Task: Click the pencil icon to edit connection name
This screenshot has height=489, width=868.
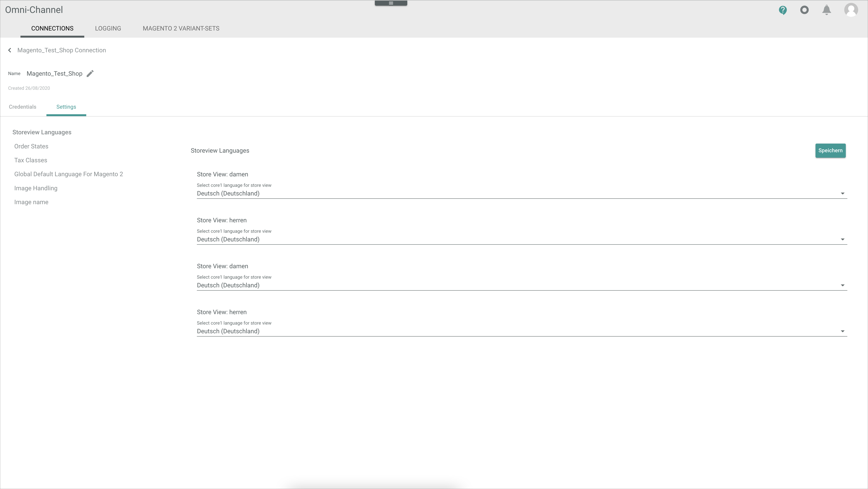Action: click(x=90, y=73)
